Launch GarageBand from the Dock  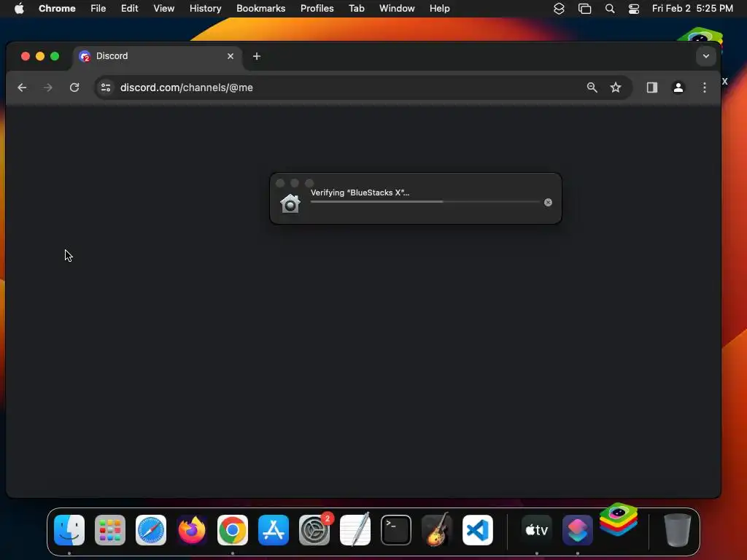click(437, 529)
